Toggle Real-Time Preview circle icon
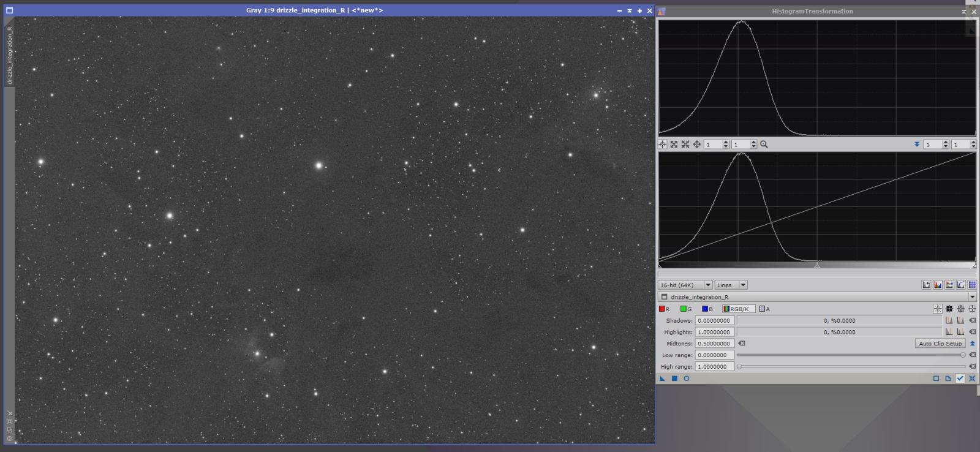This screenshot has width=980, height=452. tap(687, 379)
